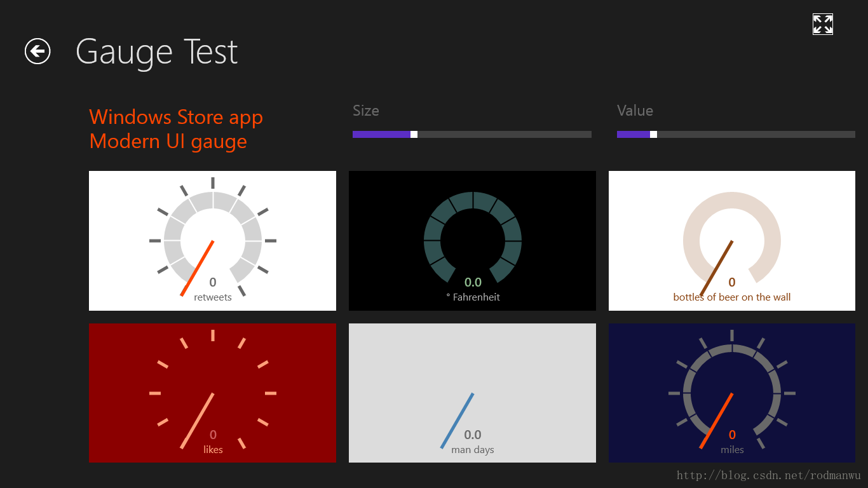Select the bottles of beer gauge tile
Viewport: 868px width, 488px height.
click(x=732, y=241)
